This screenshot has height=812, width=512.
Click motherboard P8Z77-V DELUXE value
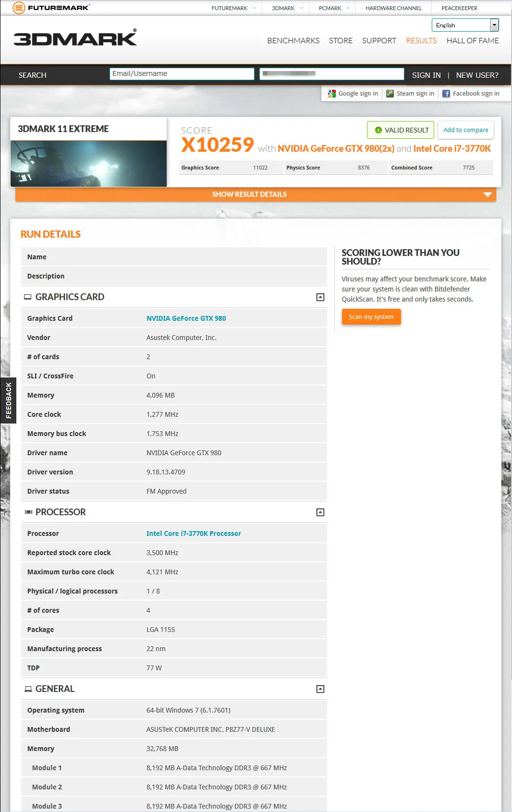click(x=211, y=729)
